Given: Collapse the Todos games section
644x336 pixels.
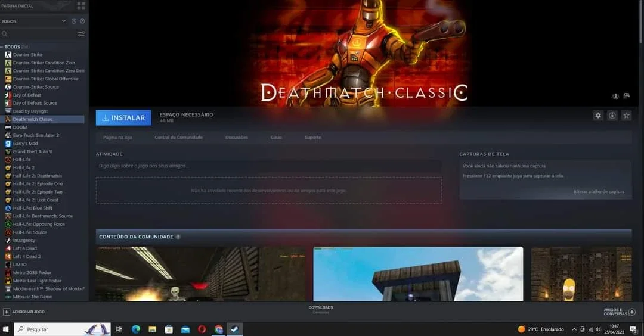Looking at the screenshot, I should click(2, 47).
